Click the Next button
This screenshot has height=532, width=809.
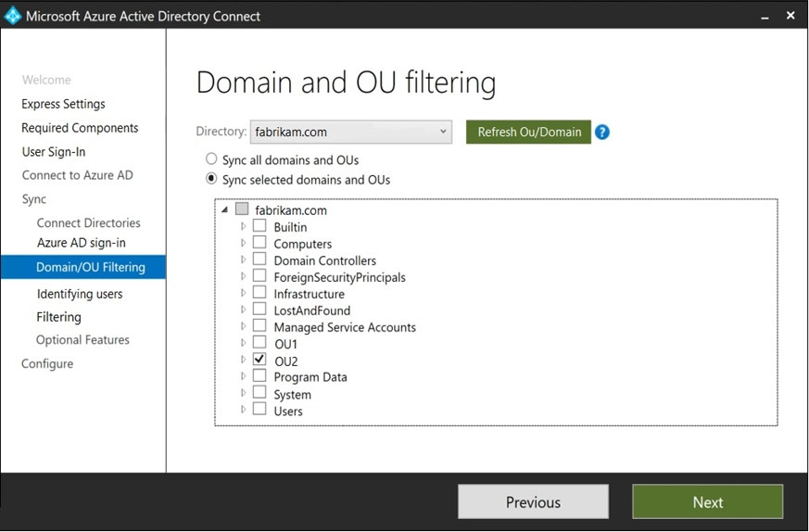[707, 501]
